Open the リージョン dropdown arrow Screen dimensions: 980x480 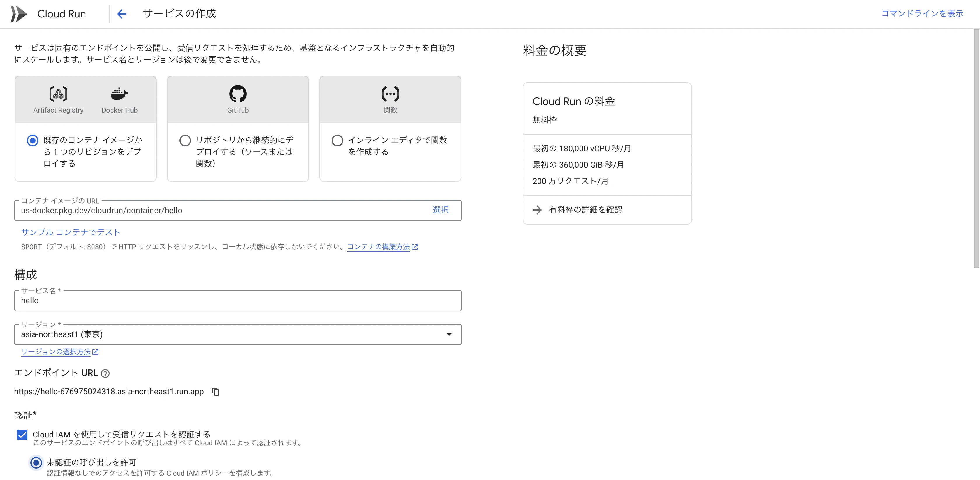pos(449,334)
